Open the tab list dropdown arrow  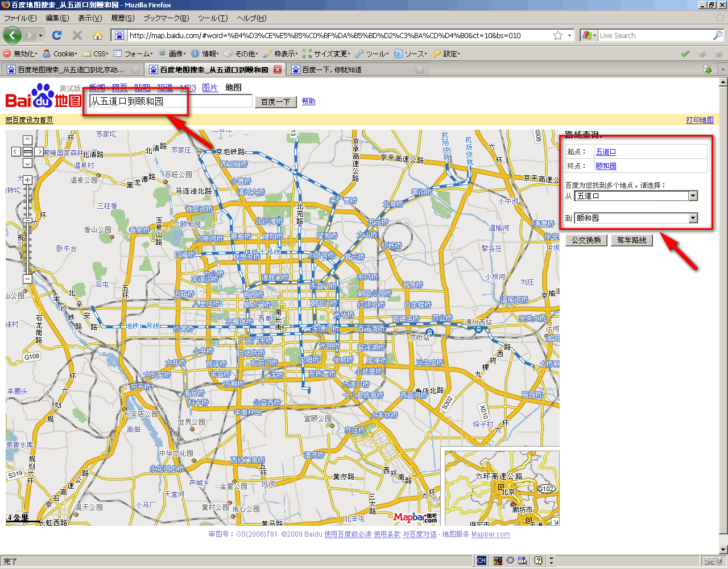pos(722,69)
